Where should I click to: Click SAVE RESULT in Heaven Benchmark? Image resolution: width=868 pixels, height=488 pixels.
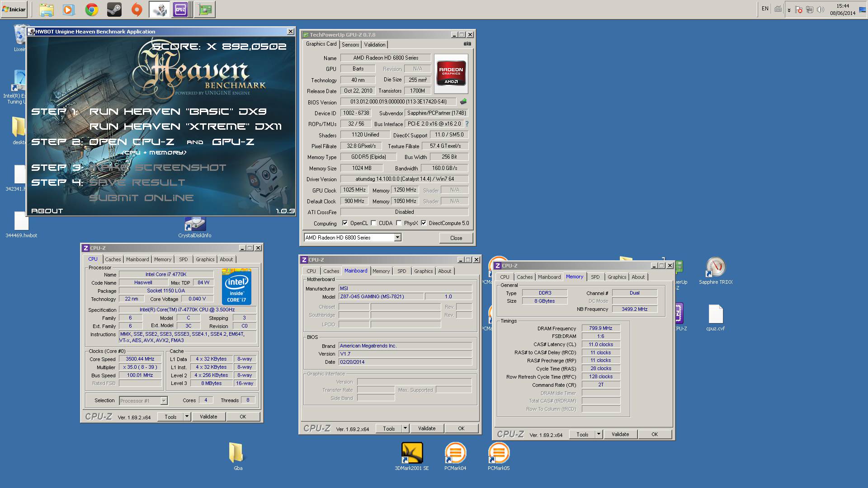137,183
